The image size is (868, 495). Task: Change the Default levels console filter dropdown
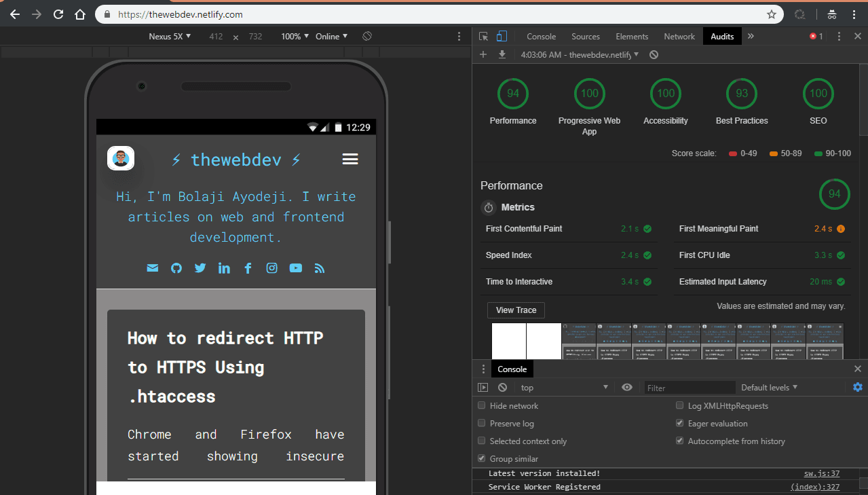pos(769,387)
